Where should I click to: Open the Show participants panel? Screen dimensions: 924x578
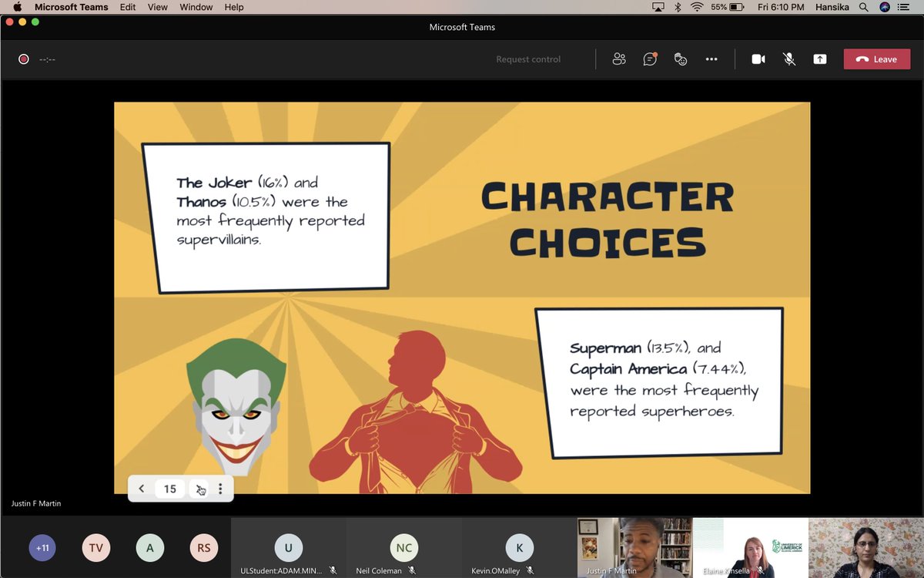[619, 59]
